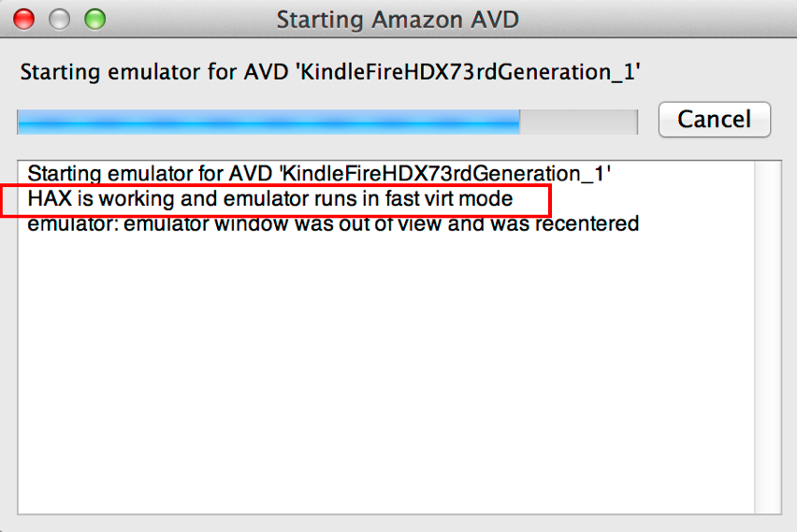
Task: Click the Cancel button
Action: pyautogui.click(x=714, y=120)
